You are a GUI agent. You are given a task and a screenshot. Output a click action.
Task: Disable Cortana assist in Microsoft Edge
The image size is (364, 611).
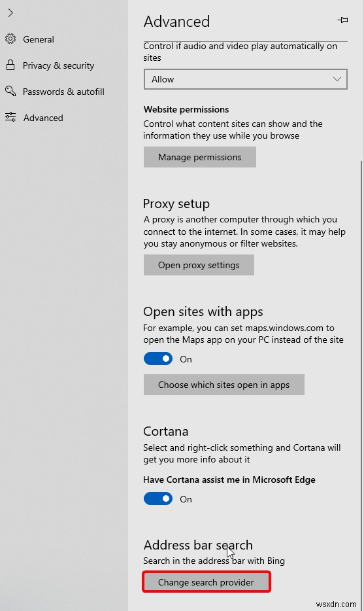pos(158,498)
